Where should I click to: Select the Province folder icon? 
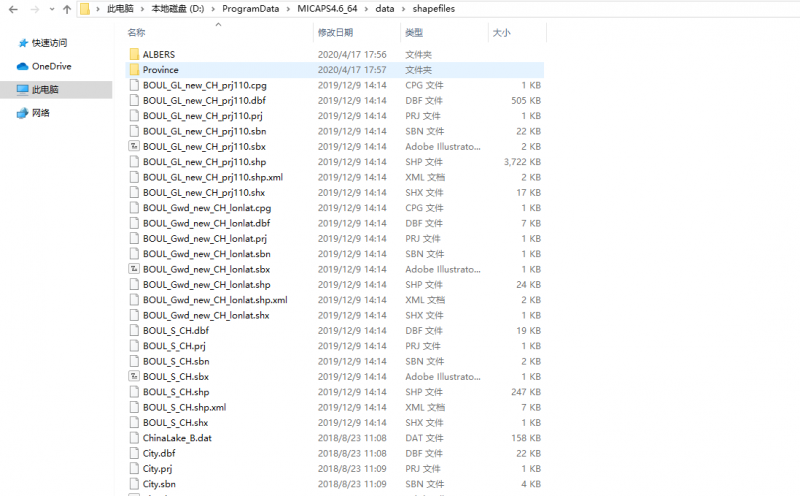[135, 70]
